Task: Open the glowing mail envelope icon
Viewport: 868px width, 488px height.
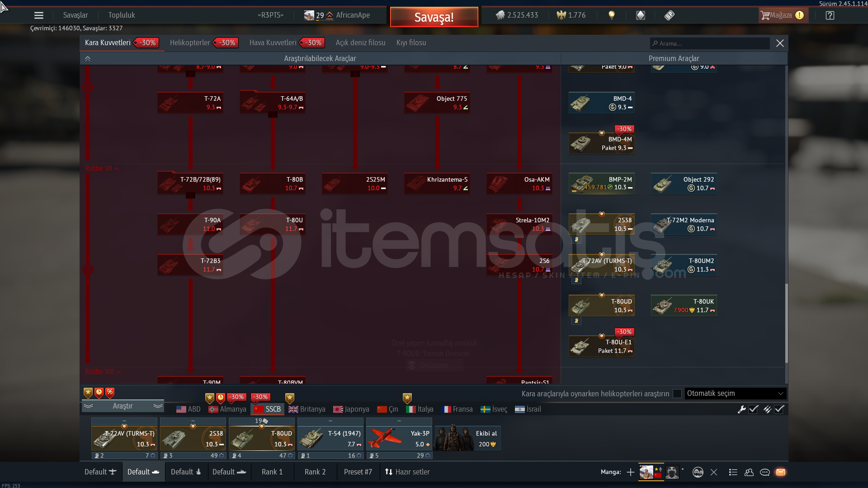Action: coord(781,472)
